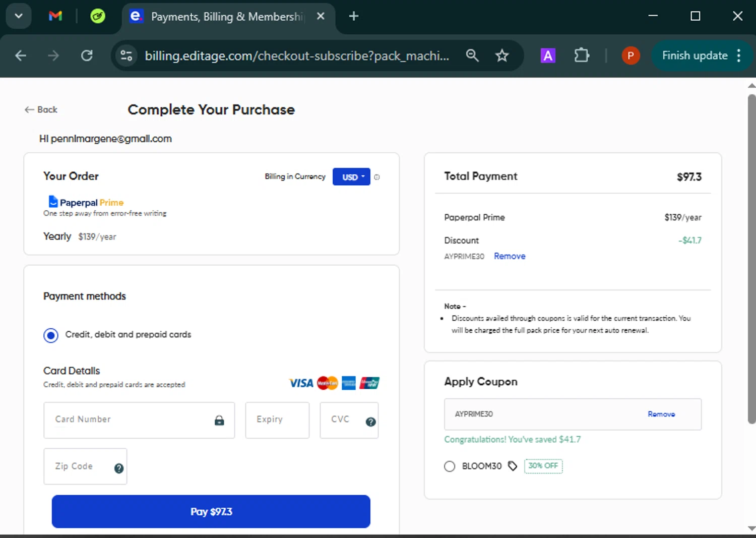The height and width of the screenshot is (538, 756).
Task: Click the -$41.7 discount value
Action: pyautogui.click(x=689, y=241)
